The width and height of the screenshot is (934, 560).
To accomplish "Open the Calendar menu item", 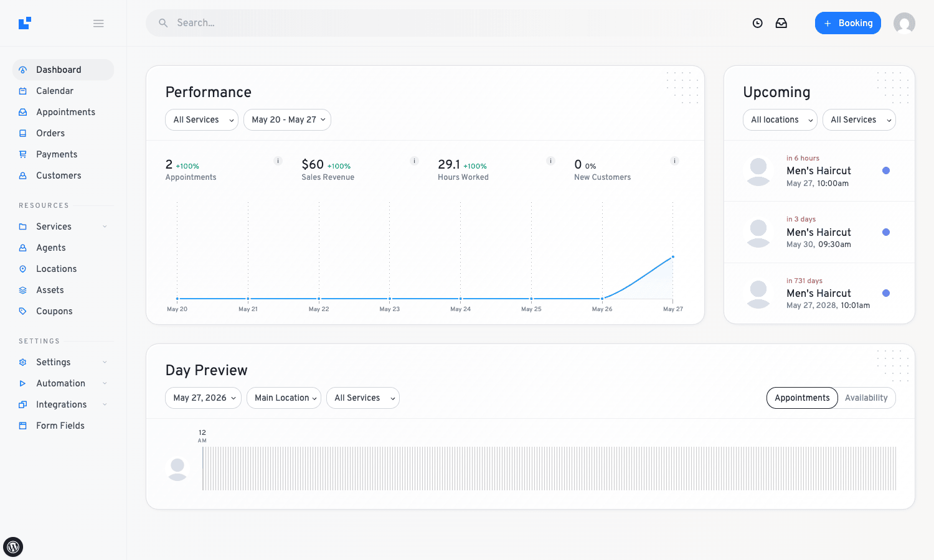I will coord(63,91).
